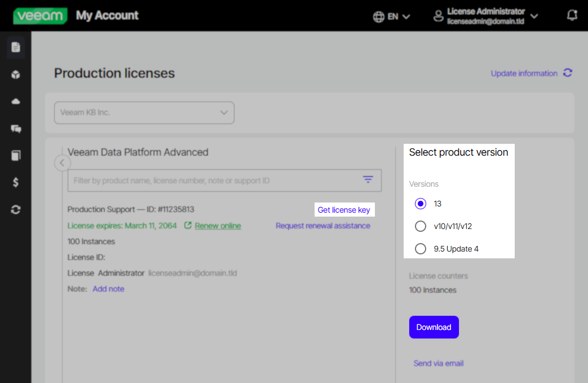
Task: Open billing via the dollar sign icon
Action: 15,182
